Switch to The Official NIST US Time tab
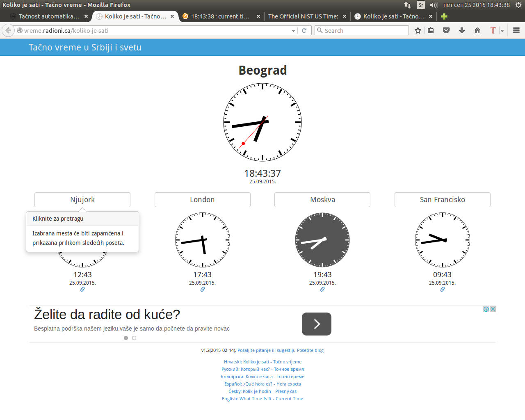 click(303, 16)
